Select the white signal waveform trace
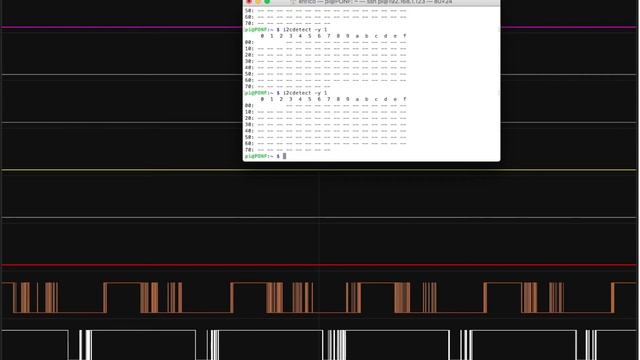Image resolution: width=640 pixels, height=360 pixels. pos(319,345)
